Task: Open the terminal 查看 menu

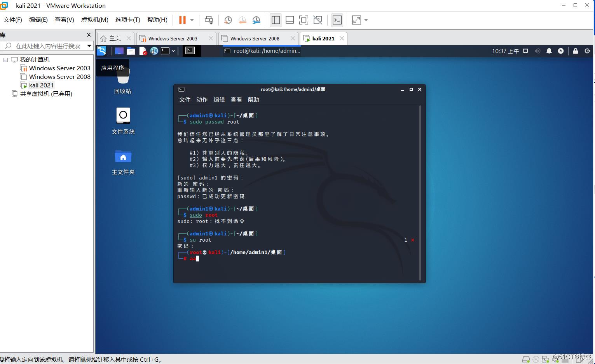Action: [236, 100]
